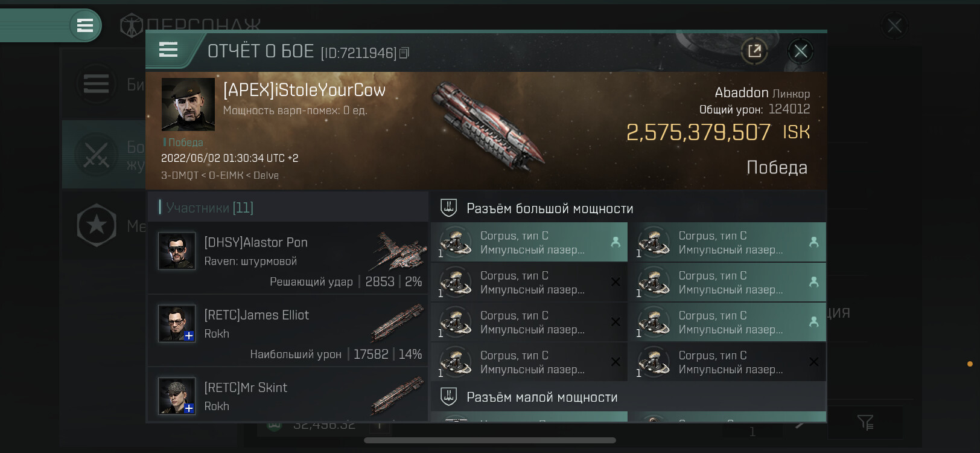
Task: Click the 3-DMQT location link
Action: pyautogui.click(x=179, y=175)
